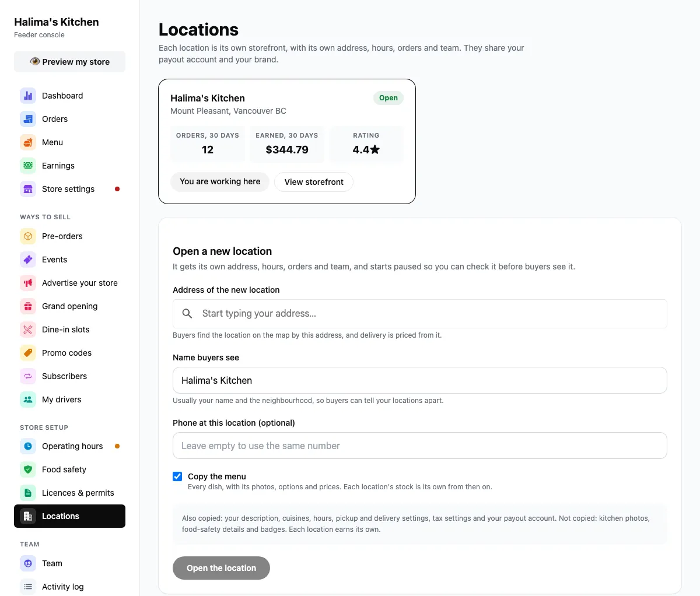Open Dashboard from the sidebar
The height and width of the screenshot is (596, 700).
pos(69,96)
